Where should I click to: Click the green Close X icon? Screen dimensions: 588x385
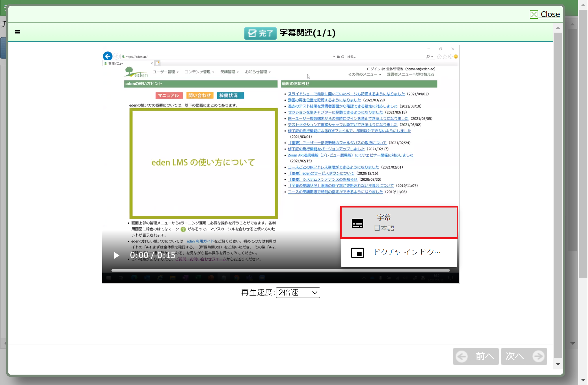coord(534,14)
